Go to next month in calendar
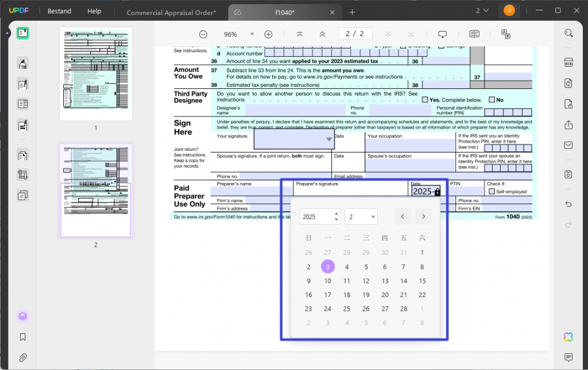The image size is (588, 370). (423, 217)
